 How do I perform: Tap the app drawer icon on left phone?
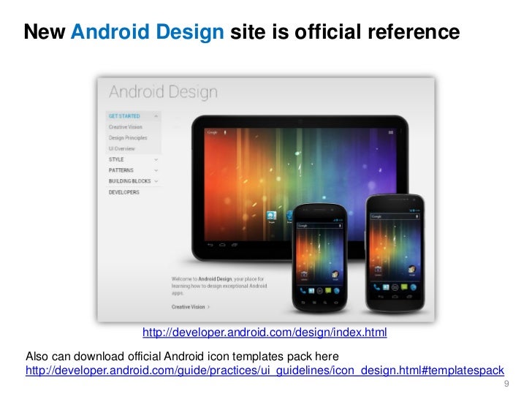(x=319, y=291)
